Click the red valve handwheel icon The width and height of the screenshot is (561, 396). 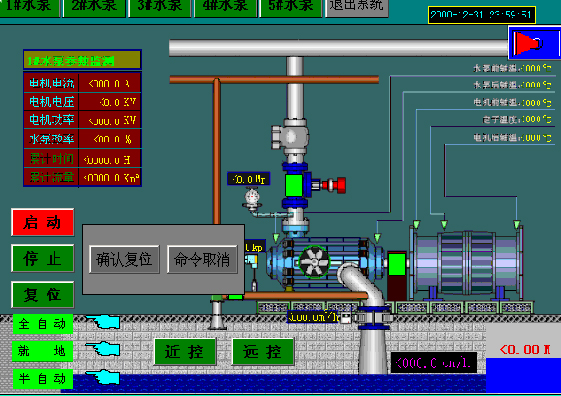point(334,185)
